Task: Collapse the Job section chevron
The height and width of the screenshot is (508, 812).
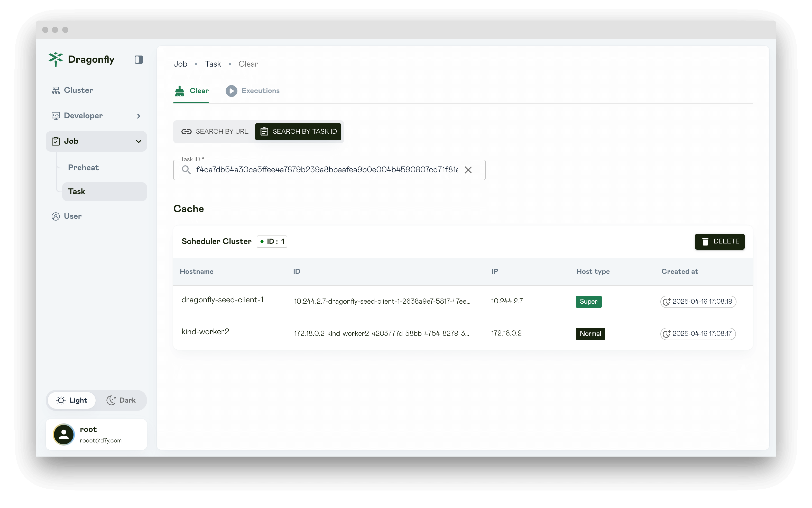Action: [138, 141]
